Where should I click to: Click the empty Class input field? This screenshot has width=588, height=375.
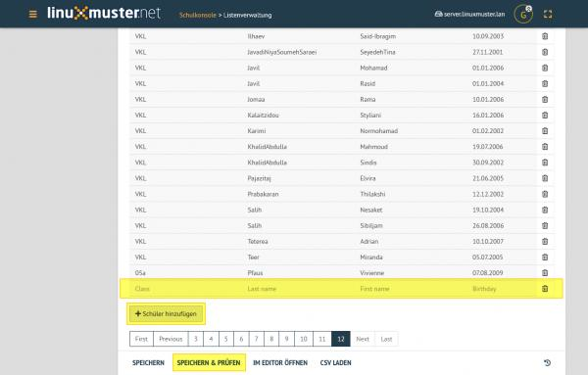click(185, 289)
